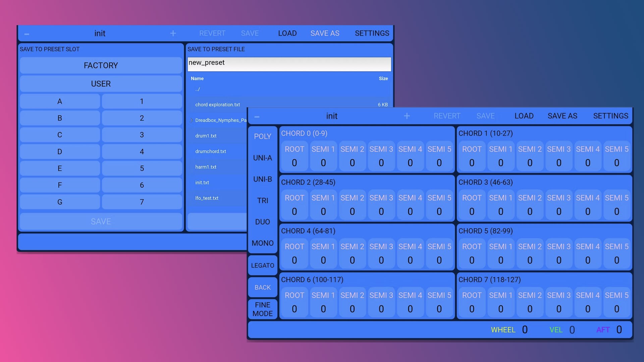Select the FACTORY preset bank
This screenshot has width=644, height=362.
click(x=101, y=65)
